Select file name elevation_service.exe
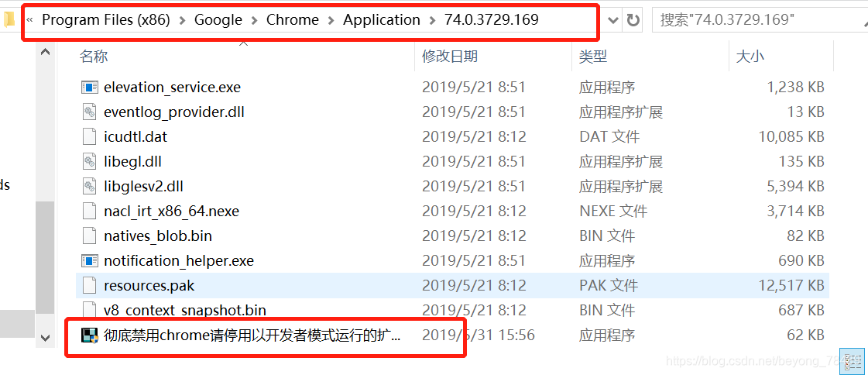Image resolution: width=868 pixels, height=375 pixels. pos(172,87)
